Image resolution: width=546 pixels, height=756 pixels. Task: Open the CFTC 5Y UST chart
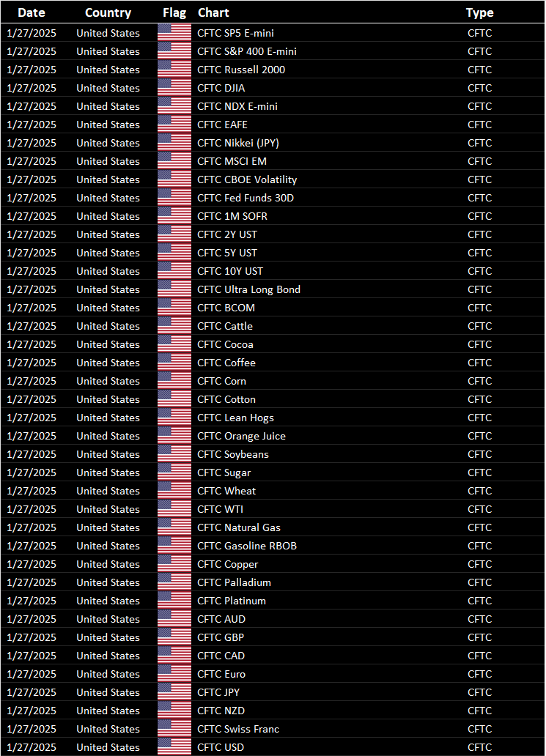coord(227,253)
